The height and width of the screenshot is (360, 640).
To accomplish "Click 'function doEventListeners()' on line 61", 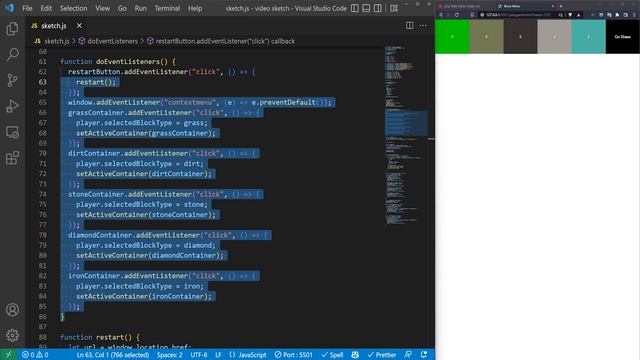I will click(114, 62).
